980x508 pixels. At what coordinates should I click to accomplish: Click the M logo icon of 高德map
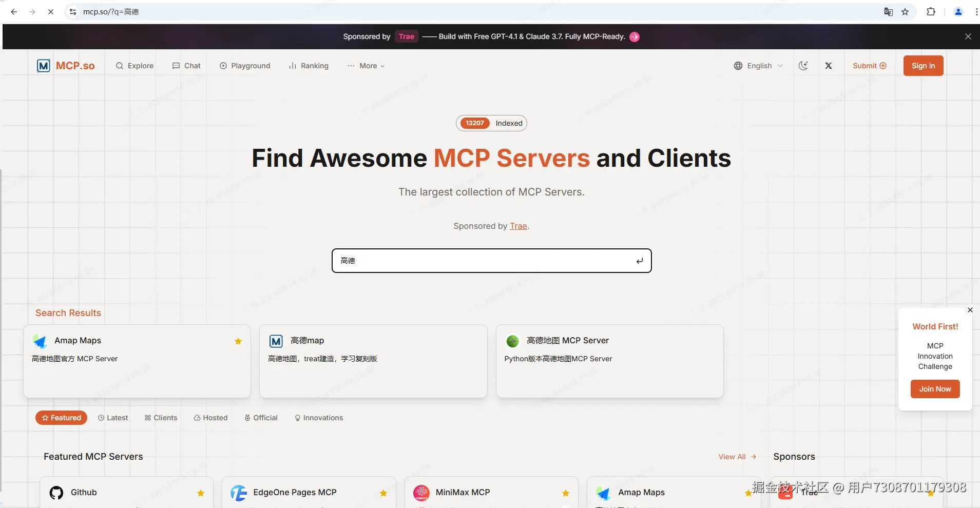click(x=276, y=341)
